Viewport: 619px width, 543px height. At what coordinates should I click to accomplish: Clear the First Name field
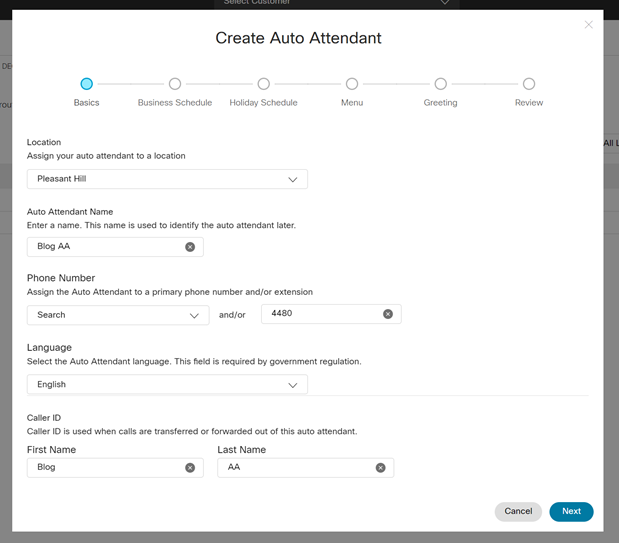point(190,468)
